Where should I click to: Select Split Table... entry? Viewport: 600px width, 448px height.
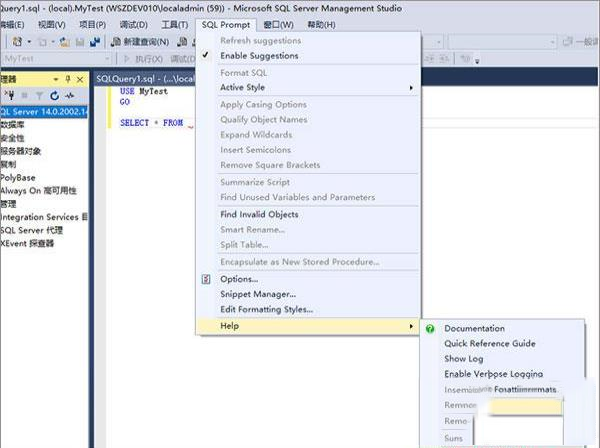tap(244, 245)
